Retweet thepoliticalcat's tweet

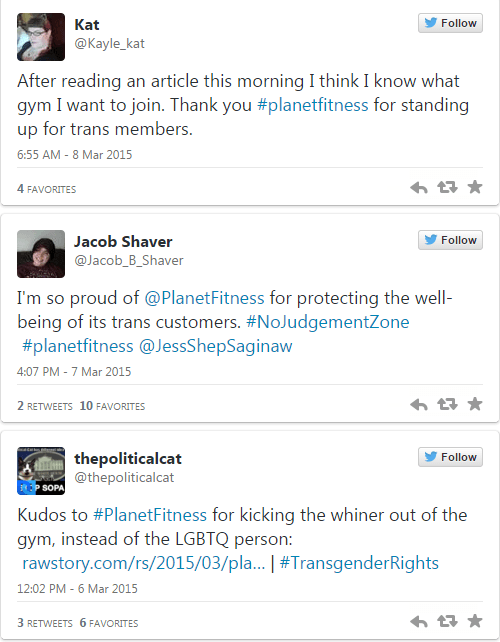click(447, 622)
